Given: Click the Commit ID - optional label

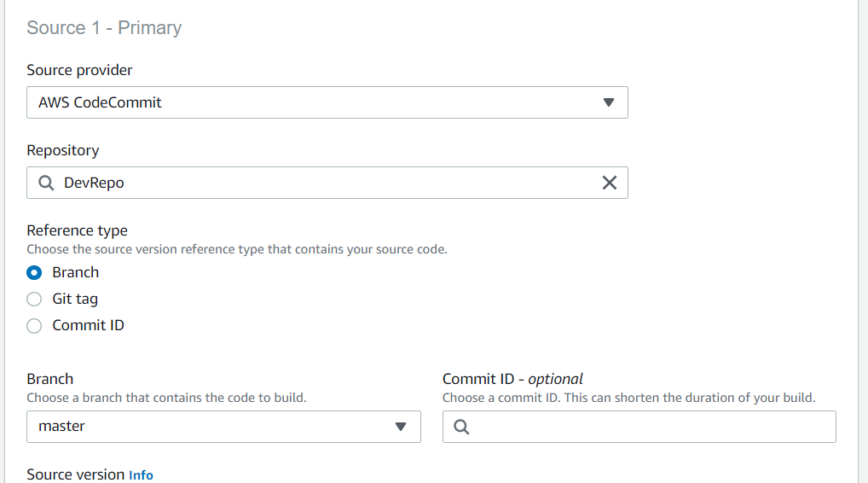Looking at the screenshot, I should [x=512, y=379].
